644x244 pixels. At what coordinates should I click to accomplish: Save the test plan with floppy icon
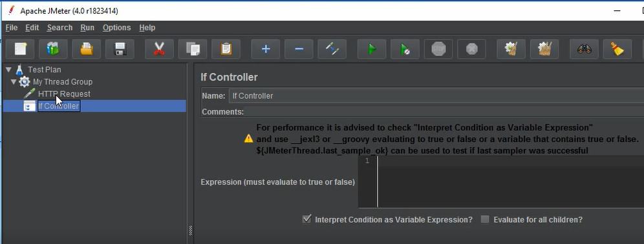120,49
